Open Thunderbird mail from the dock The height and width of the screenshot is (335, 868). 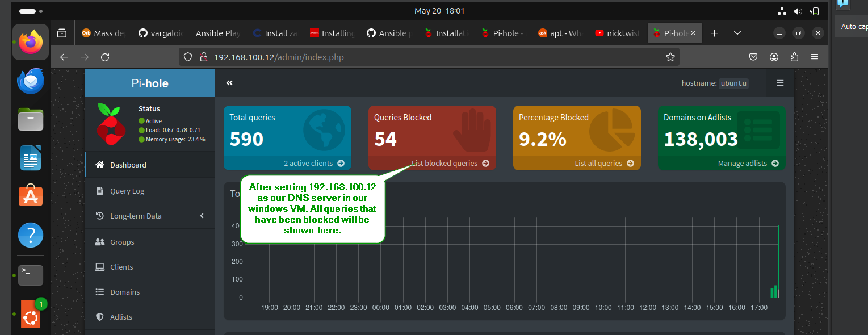click(31, 81)
